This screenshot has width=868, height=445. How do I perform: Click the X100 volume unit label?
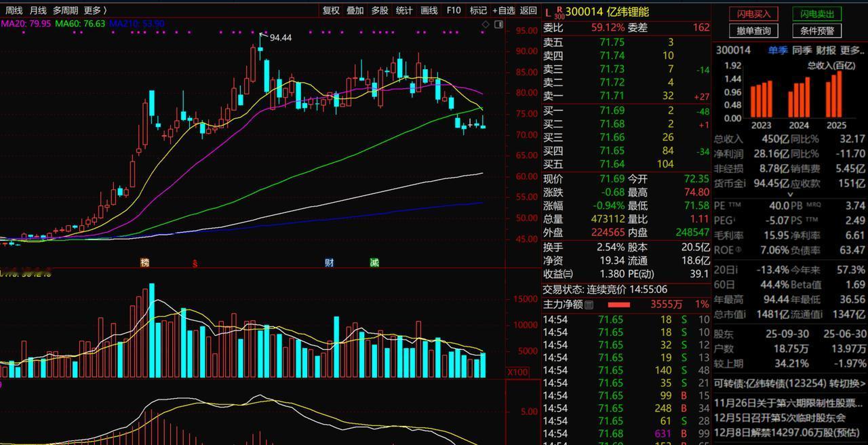pos(518,372)
